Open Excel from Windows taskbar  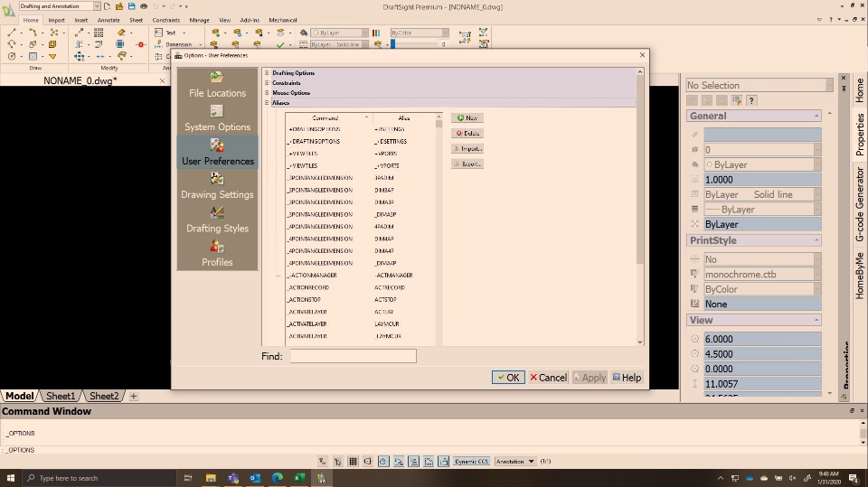[x=299, y=478]
